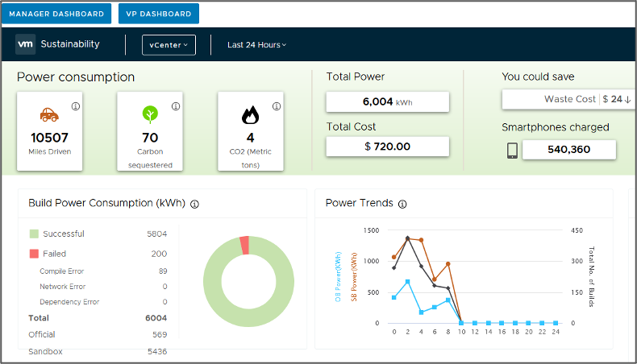Click the OB Power (KWh) axis legend label
The image size is (637, 364).
[x=338, y=277]
